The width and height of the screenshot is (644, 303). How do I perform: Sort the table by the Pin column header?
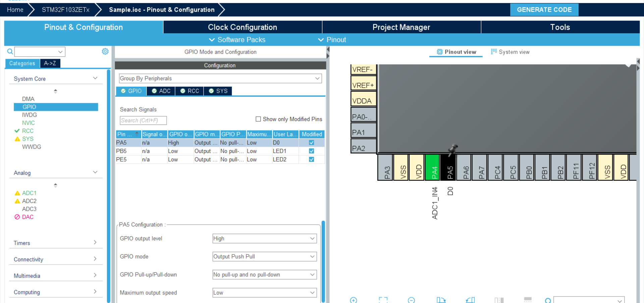(128, 134)
